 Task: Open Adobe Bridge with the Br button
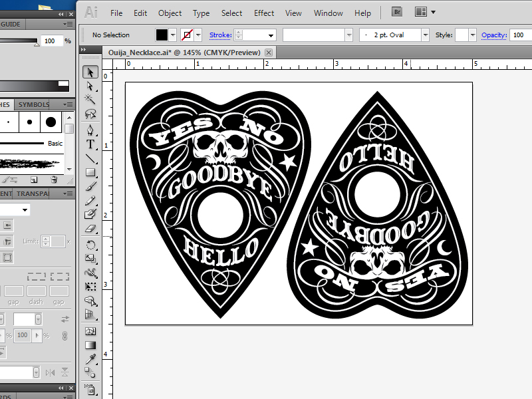click(396, 11)
